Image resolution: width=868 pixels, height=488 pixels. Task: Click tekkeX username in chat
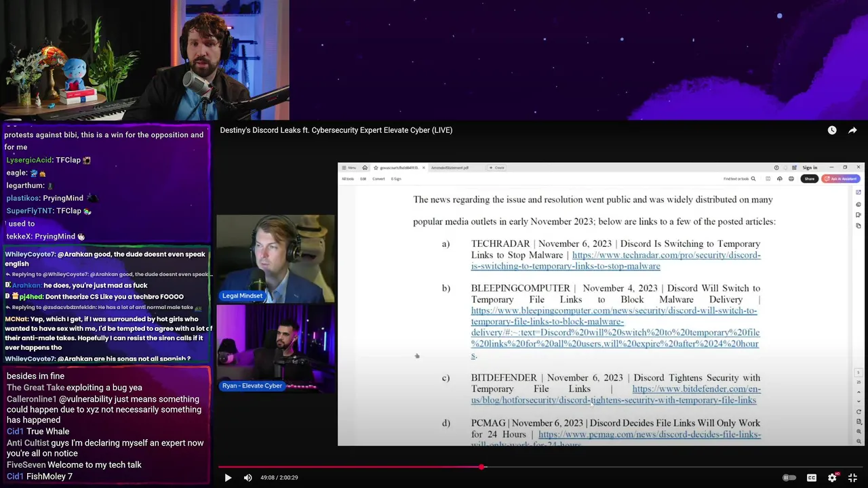tap(18, 237)
